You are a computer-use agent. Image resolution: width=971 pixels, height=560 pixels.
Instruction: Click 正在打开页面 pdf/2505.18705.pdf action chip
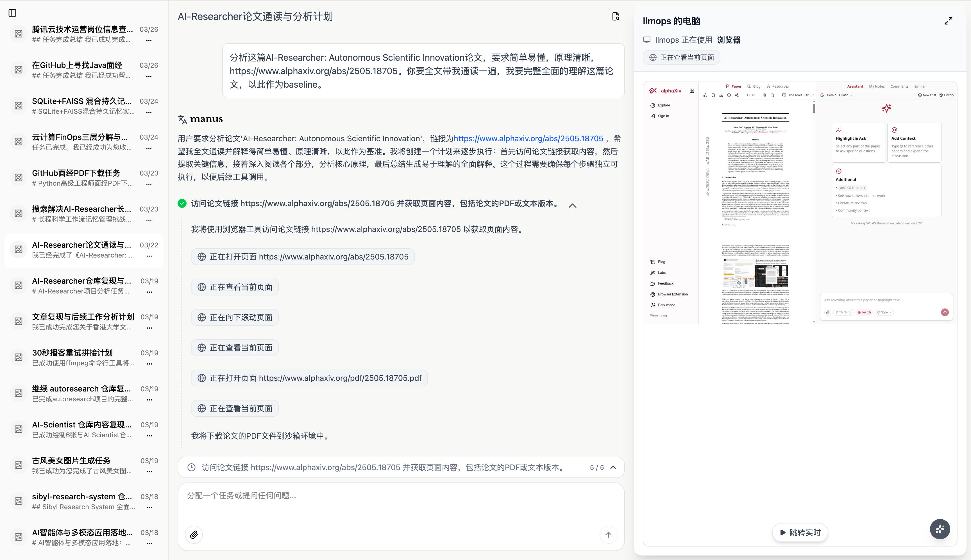(x=309, y=378)
